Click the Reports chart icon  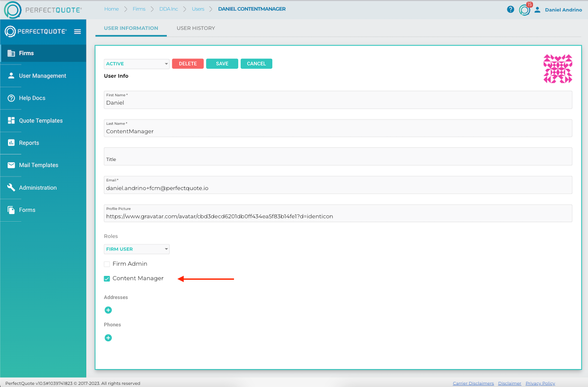pyautogui.click(x=11, y=143)
